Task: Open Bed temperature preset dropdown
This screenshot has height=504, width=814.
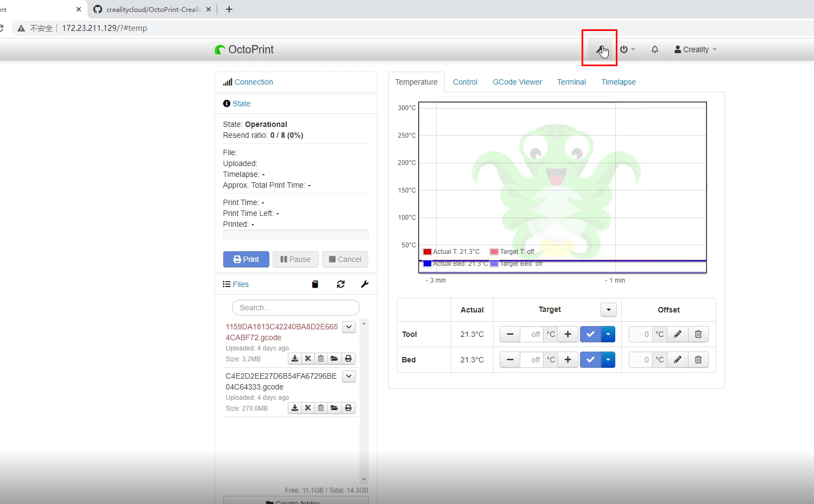Action: pyautogui.click(x=608, y=360)
